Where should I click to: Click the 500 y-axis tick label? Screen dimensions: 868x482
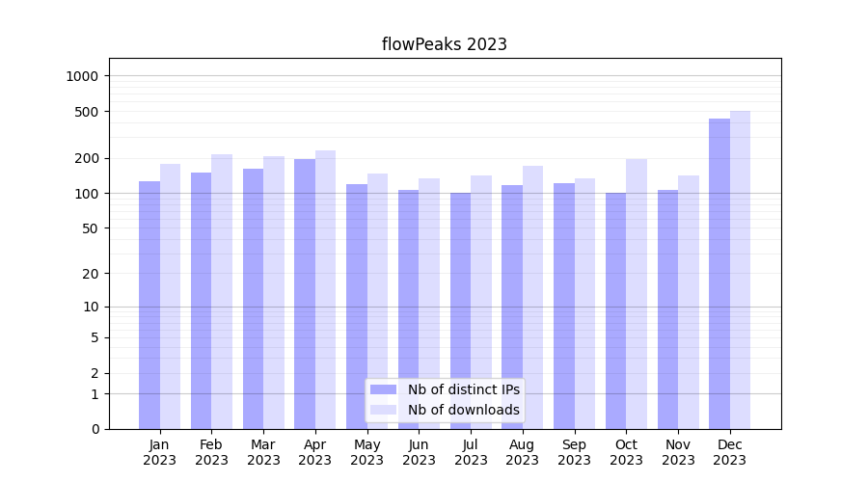(x=87, y=112)
